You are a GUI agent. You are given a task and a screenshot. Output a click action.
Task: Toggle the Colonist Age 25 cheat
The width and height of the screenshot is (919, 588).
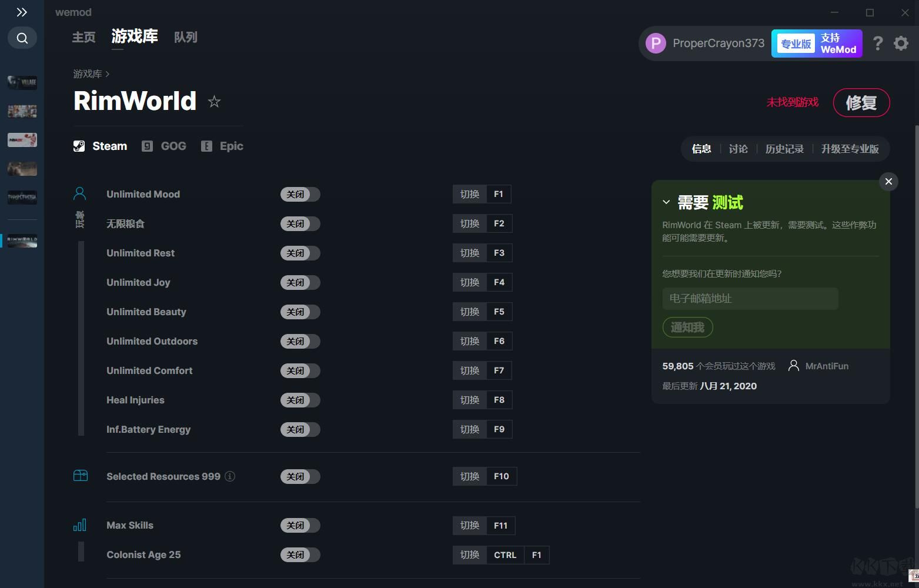pos(300,555)
